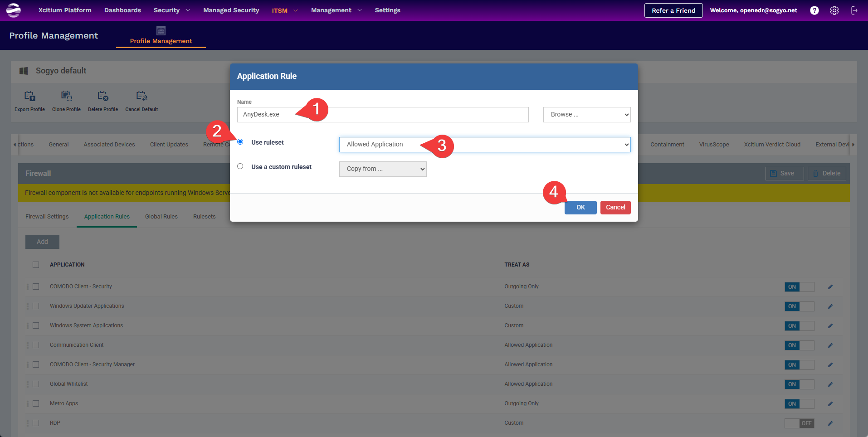Click the Export Profile icon
868x437 pixels.
pos(30,96)
